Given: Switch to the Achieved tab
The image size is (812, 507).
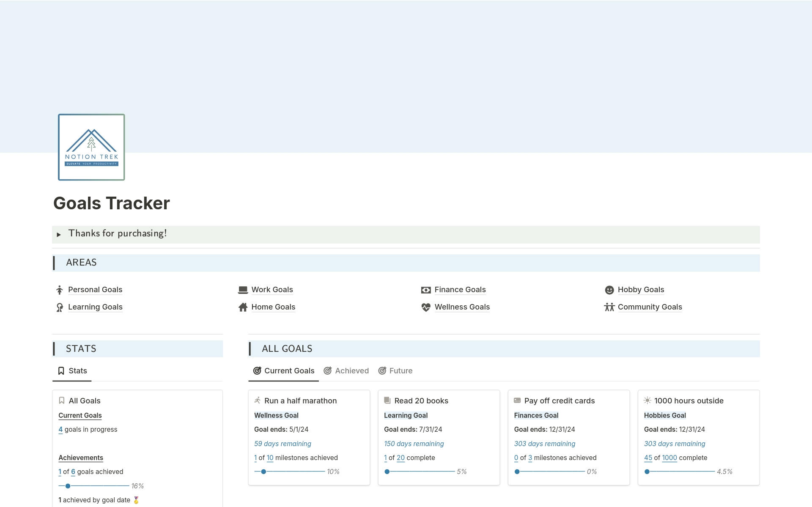Looking at the screenshot, I should [346, 371].
